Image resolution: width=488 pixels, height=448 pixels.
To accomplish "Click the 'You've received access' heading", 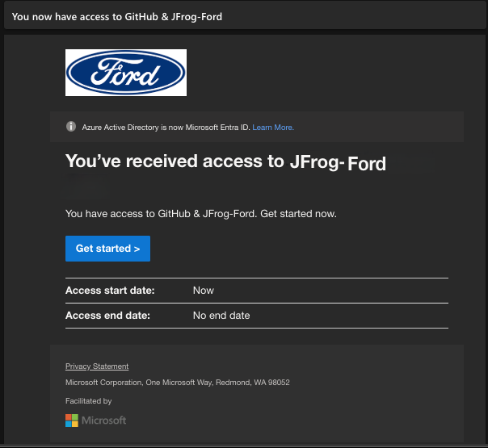I will click(225, 162).
